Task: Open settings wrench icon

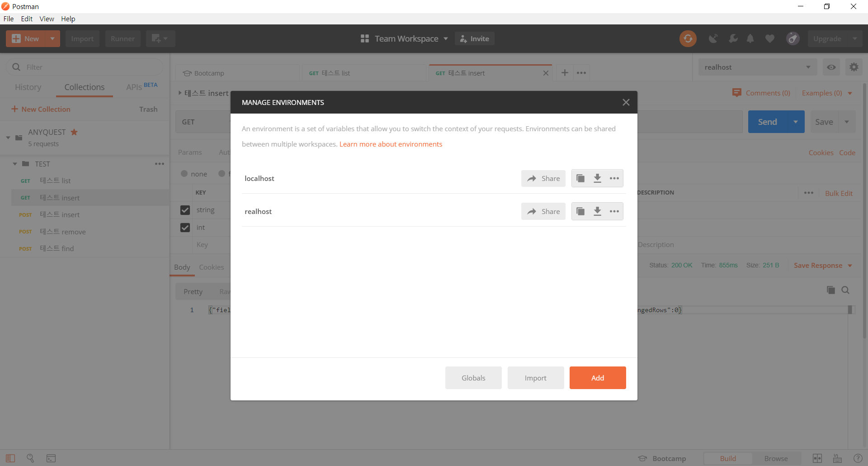Action: coord(733,38)
